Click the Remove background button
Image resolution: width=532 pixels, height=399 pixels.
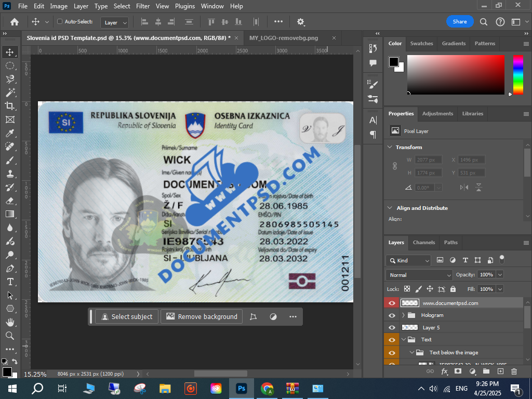[x=202, y=316]
